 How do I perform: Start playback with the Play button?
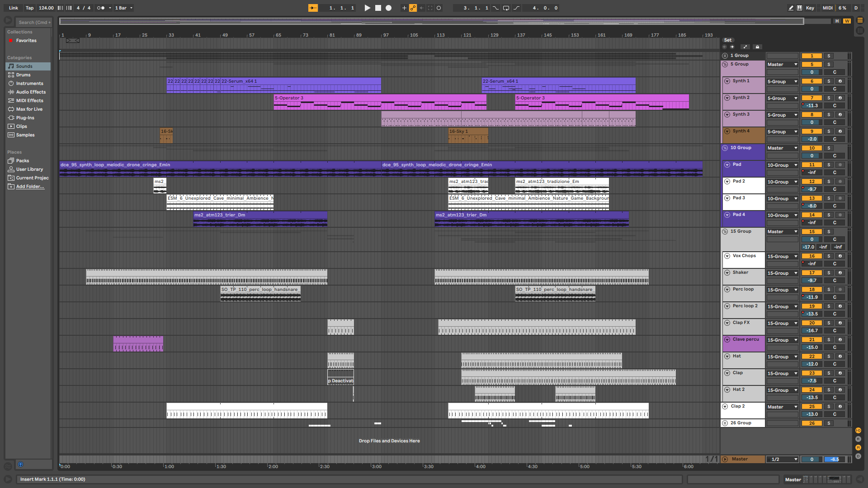[367, 8]
